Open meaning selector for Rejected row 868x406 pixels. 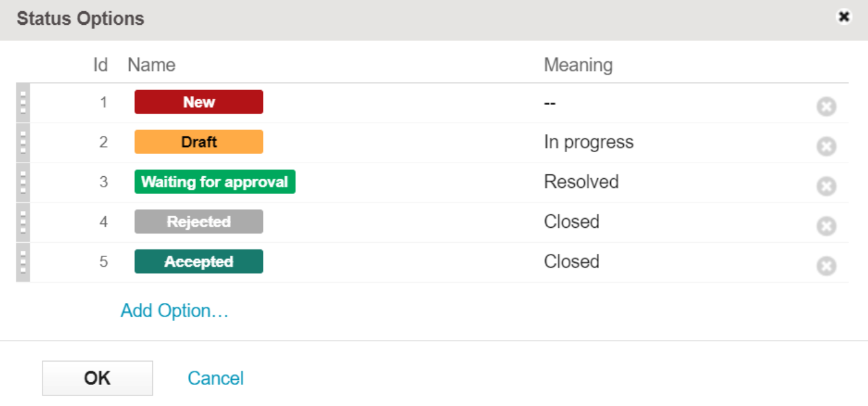(x=572, y=222)
